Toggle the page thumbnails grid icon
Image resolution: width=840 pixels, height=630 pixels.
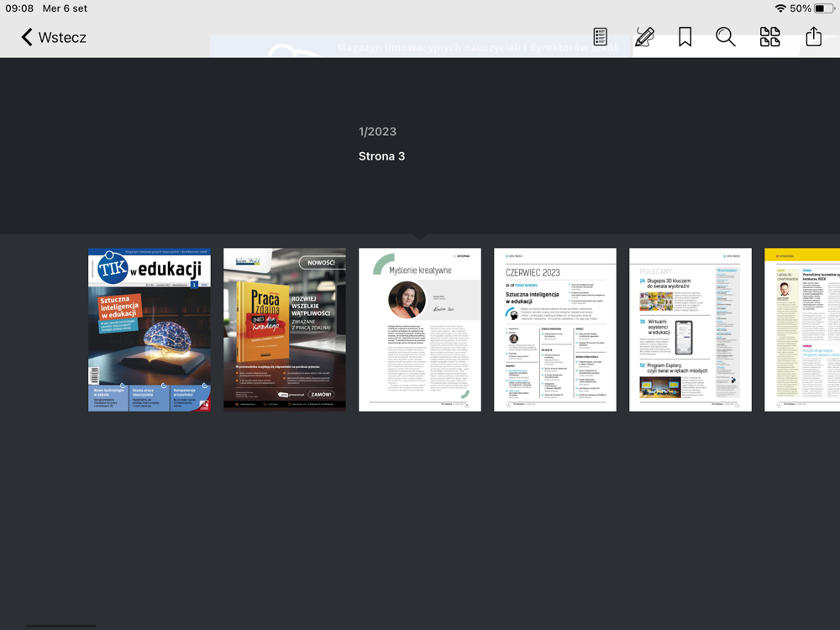[x=769, y=37]
